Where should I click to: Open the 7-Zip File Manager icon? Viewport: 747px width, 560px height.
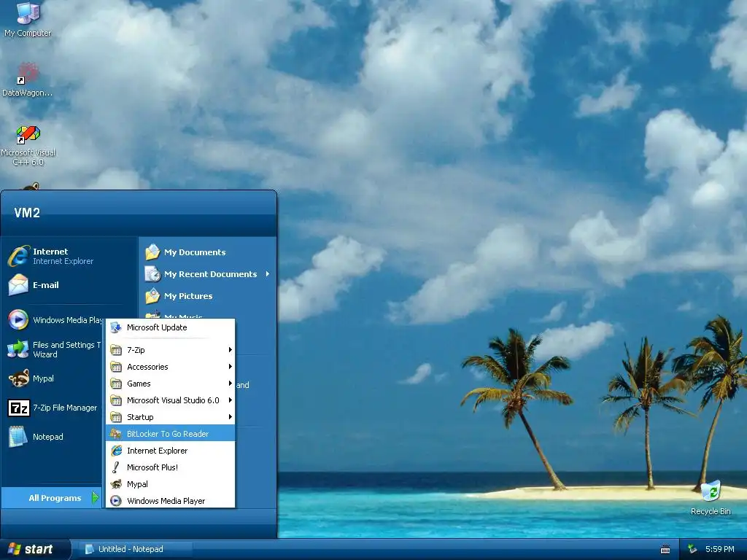[18, 408]
